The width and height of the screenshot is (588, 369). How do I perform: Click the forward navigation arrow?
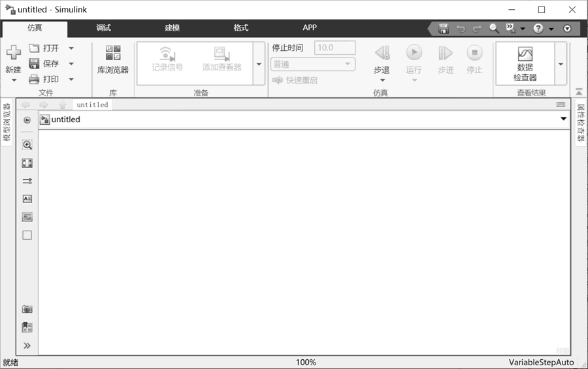[x=44, y=104]
